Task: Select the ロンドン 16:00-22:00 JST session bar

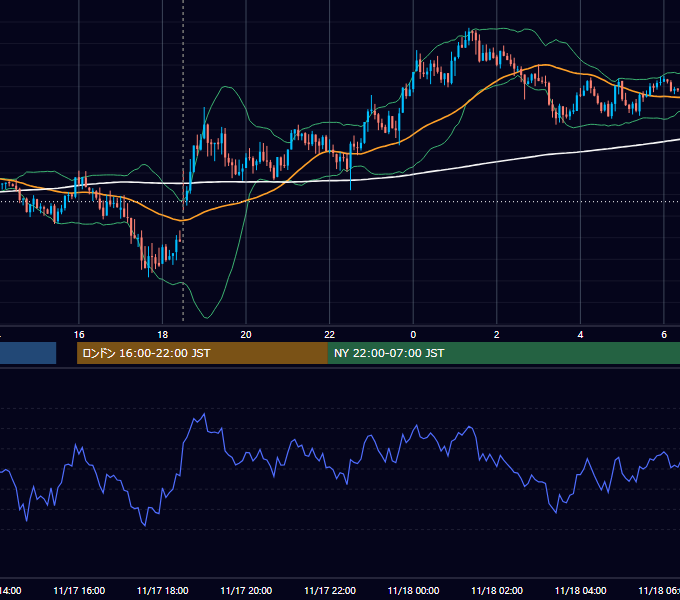Action: click(x=202, y=353)
